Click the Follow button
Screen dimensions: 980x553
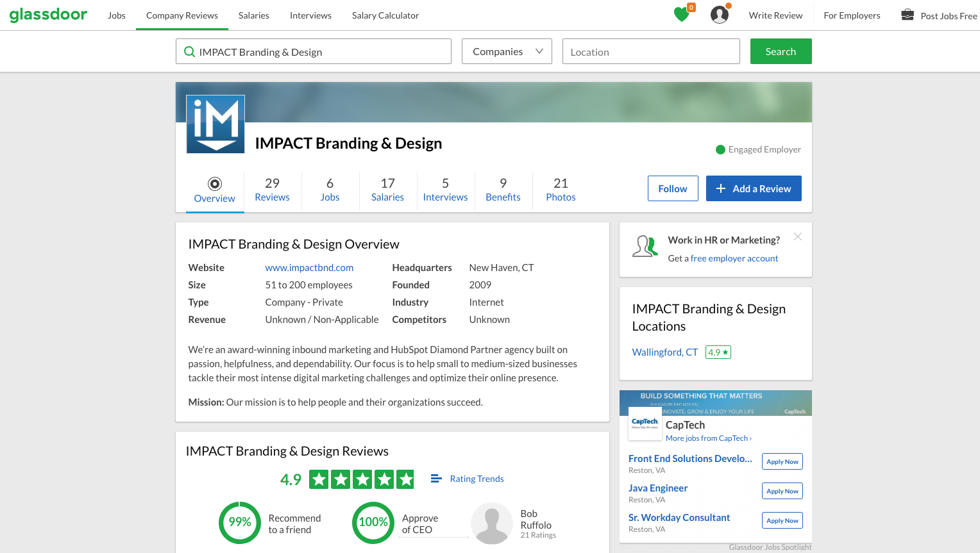[673, 188]
